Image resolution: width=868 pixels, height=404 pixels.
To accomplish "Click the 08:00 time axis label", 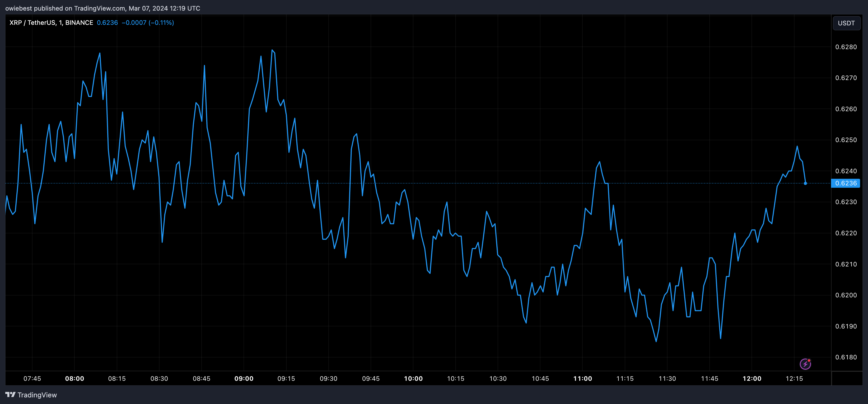I will click(x=74, y=378).
